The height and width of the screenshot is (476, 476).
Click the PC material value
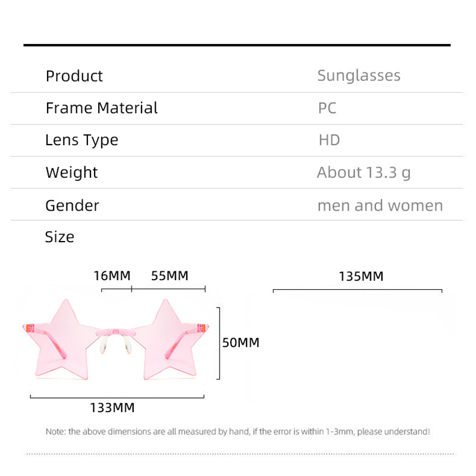[x=327, y=108]
